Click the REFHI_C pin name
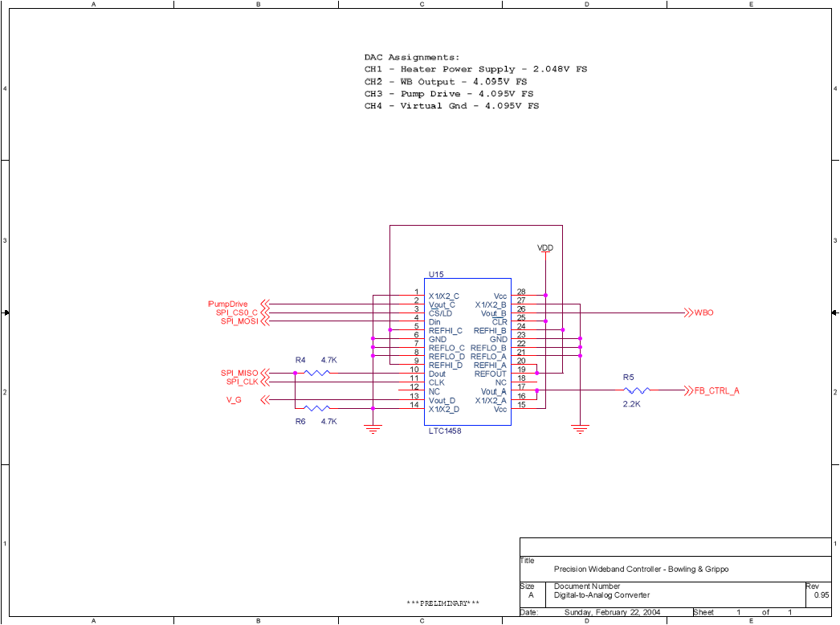The image size is (840, 625). [x=445, y=331]
